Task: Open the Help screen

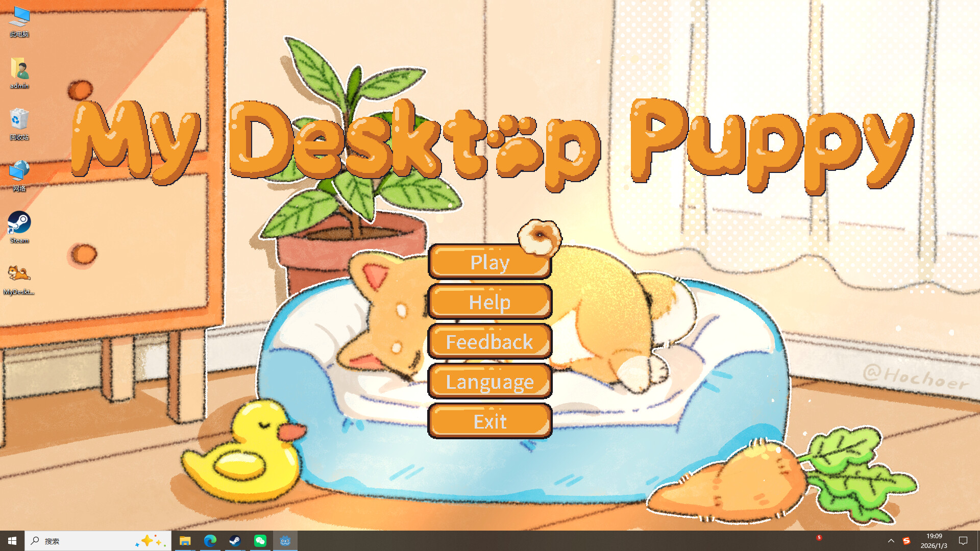Action: tap(489, 302)
